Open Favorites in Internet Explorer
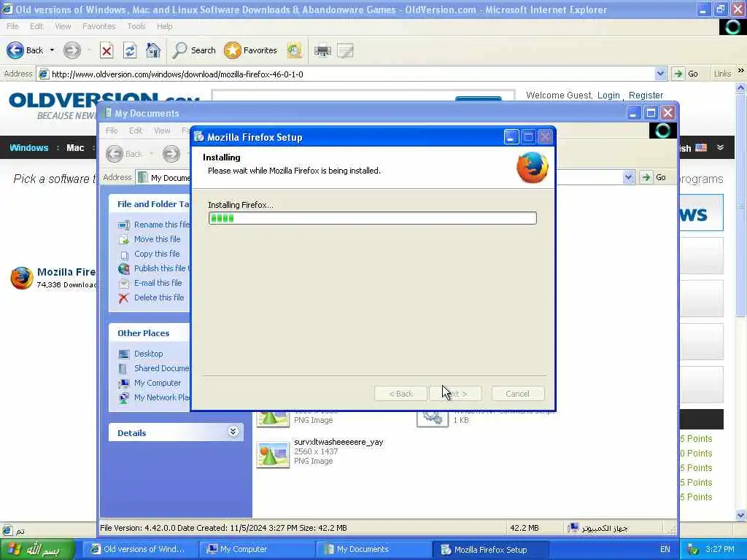Screen dimensions: 747x560 251,50
